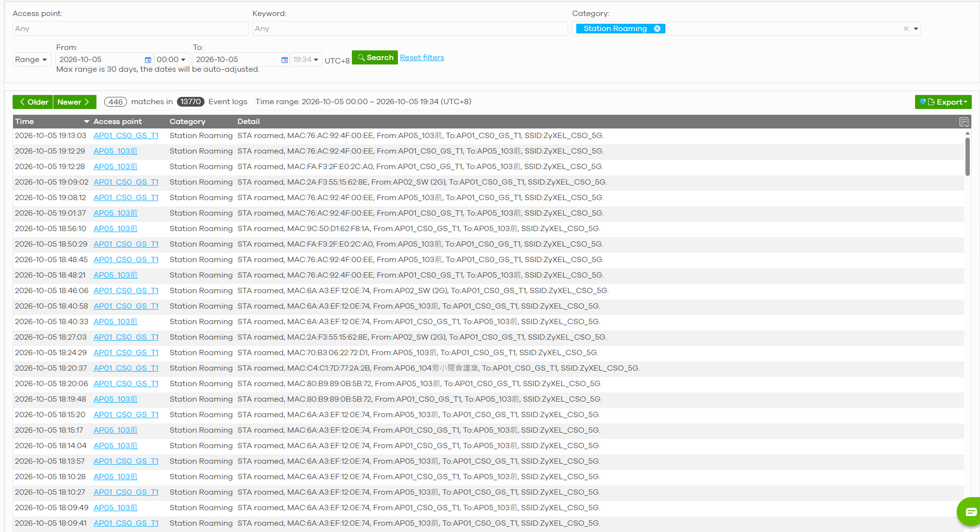Select the 13770 event logs badge
Screen dimensions: 980x532
(x=190, y=102)
